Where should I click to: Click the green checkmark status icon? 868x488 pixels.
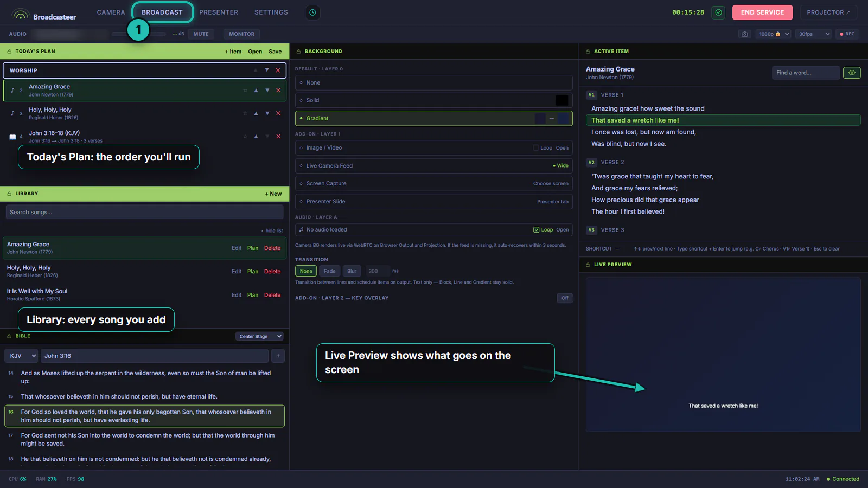[719, 12]
